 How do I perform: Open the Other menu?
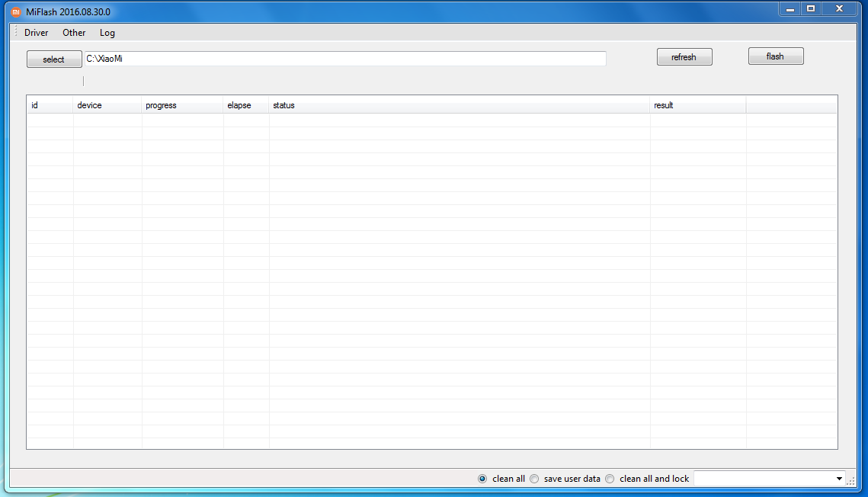point(74,33)
